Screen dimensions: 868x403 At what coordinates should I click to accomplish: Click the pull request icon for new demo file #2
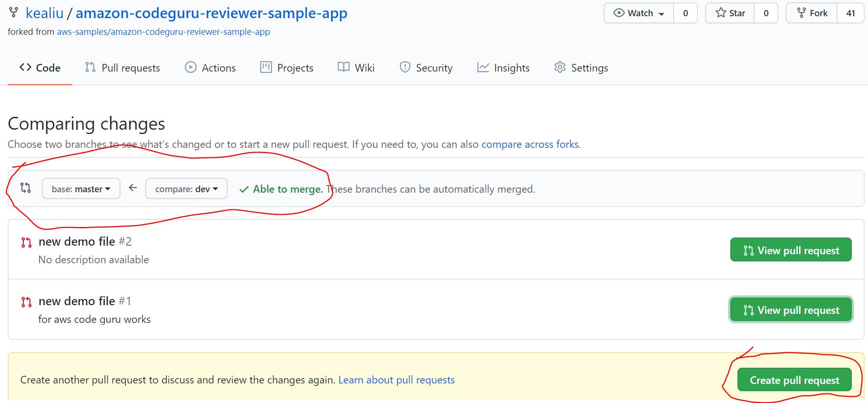[27, 242]
